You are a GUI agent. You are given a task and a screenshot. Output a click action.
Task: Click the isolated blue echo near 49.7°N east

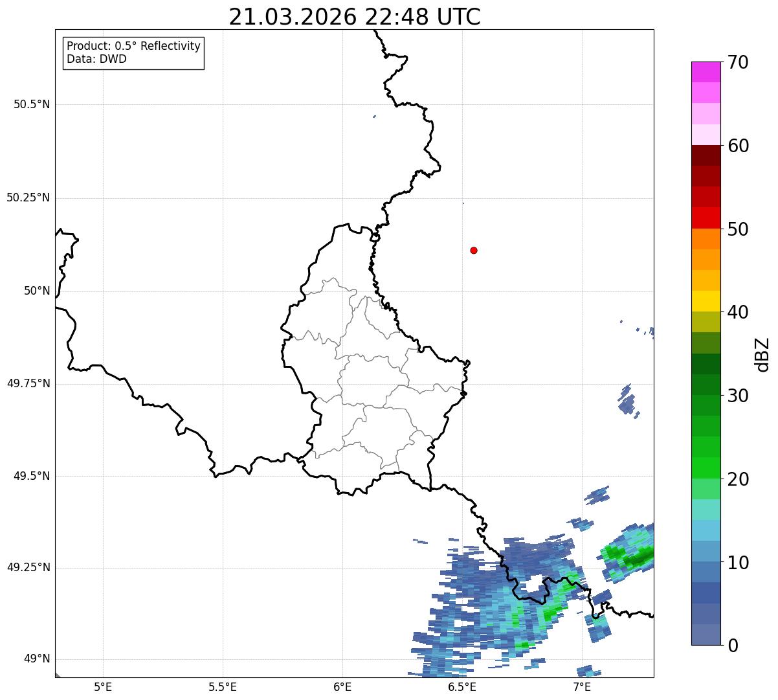pos(627,401)
